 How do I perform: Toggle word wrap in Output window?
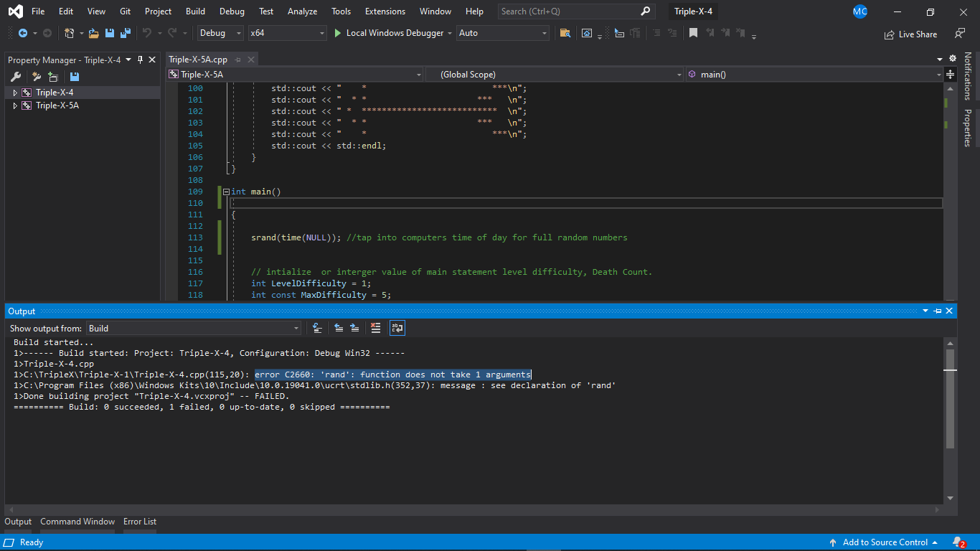(397, 328)
